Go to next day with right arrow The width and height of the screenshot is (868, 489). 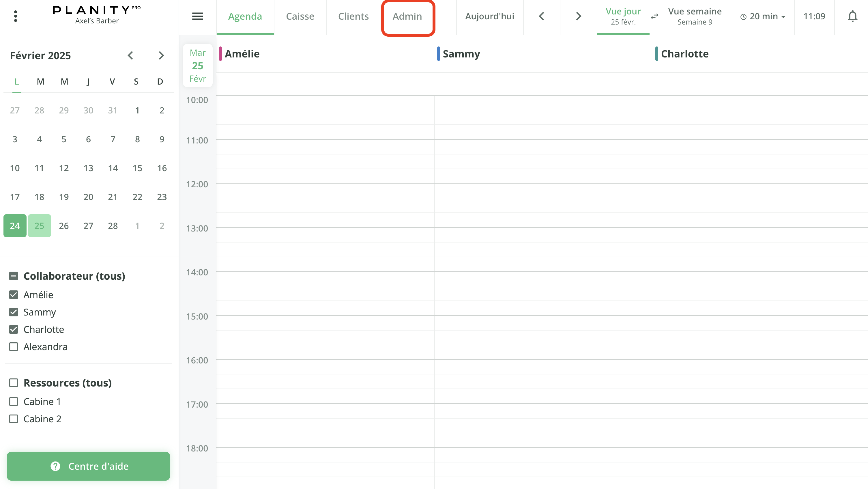pos(578,16)
